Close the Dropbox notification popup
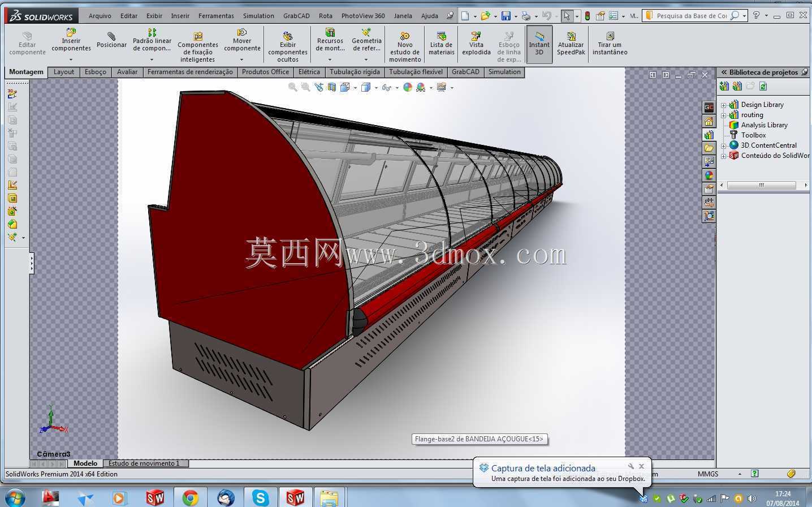This screenshot has width=812, height=507. (641, 466)
